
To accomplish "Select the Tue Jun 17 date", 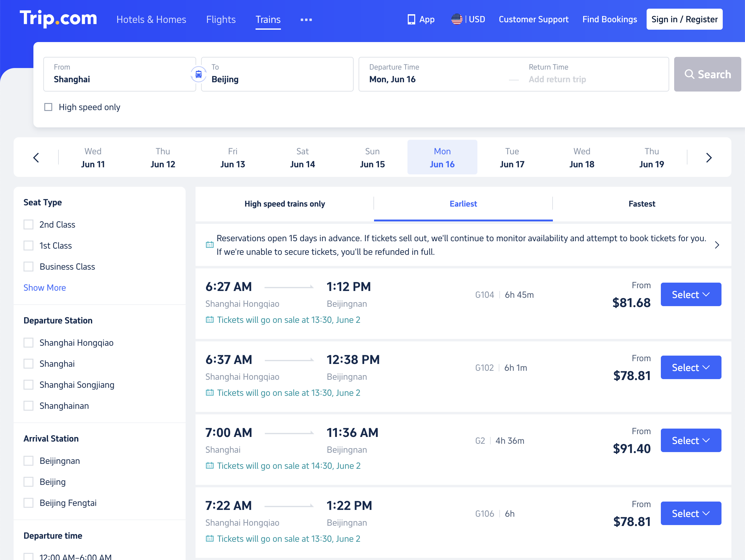I will (x=512, y=157).
